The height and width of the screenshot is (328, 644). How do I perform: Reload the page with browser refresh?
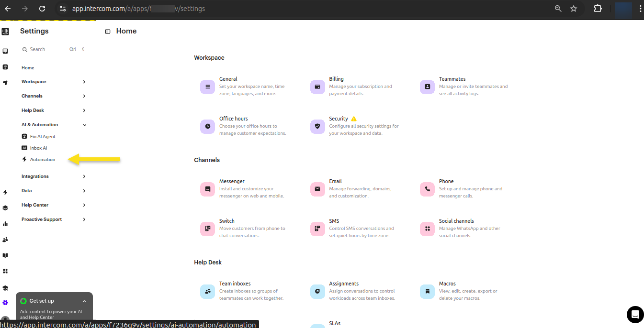[x=42, y=9]
